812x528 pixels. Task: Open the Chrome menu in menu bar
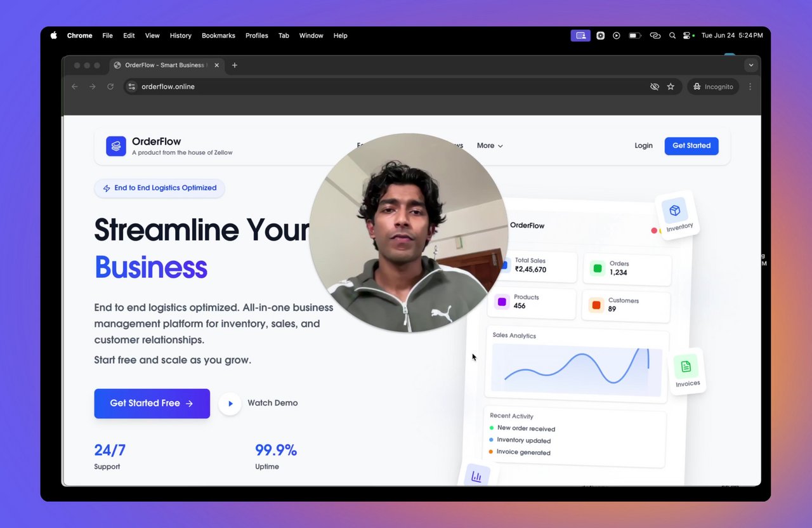80,36
